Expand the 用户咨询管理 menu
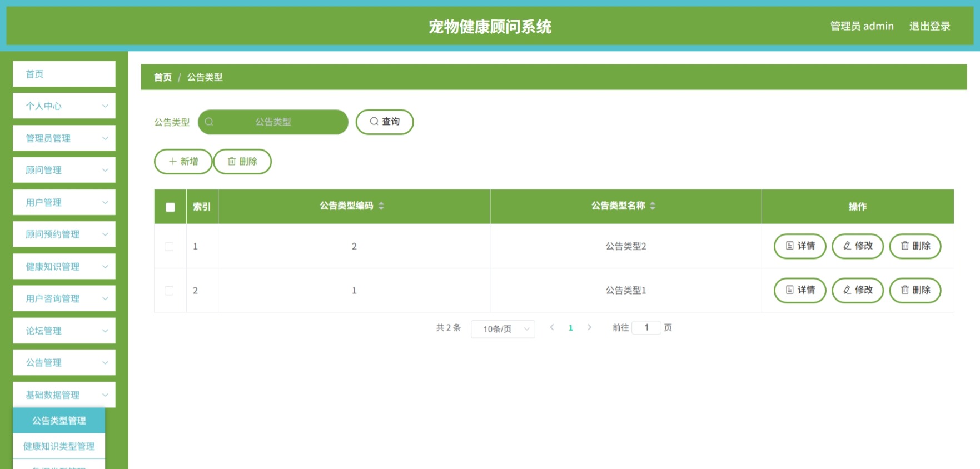This screenshot has height=469, width=980. 64,298
